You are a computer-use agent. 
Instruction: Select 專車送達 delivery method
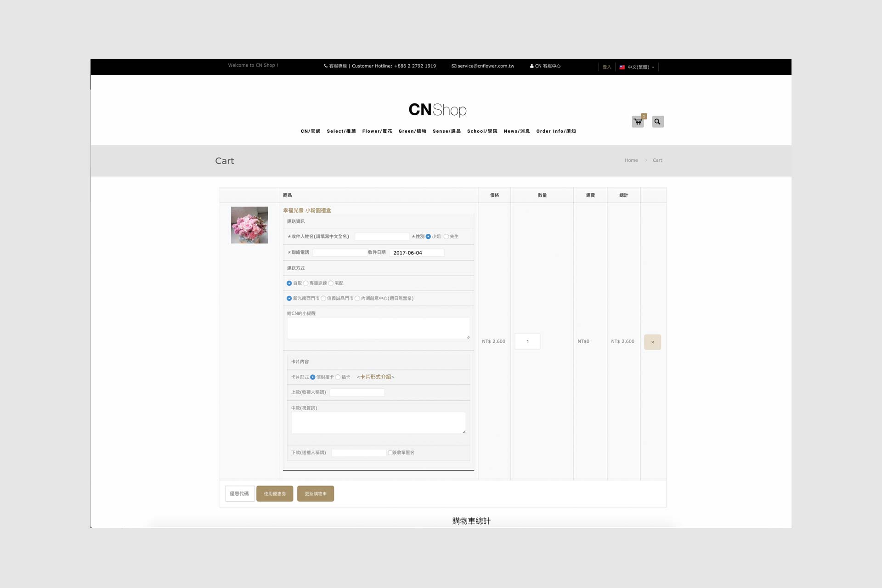click(305, 283)
